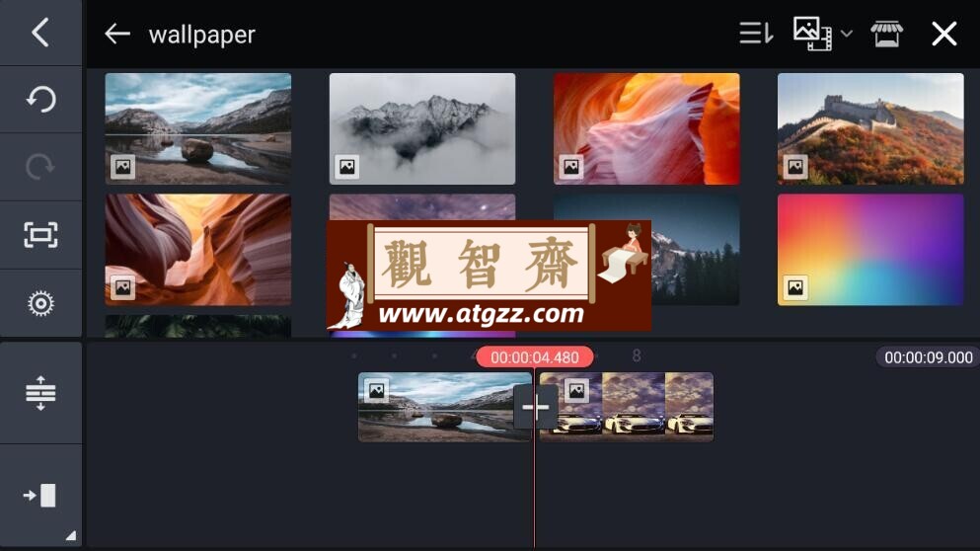Viewport: 980px width, 551px height.
Task: Open project settings gear
Action: (40, 303)
